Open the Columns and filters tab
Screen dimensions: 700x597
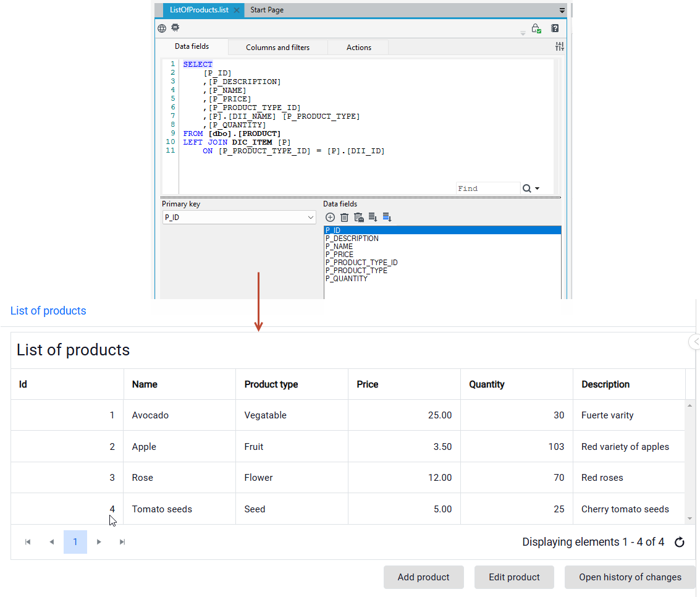pos(277,48)
